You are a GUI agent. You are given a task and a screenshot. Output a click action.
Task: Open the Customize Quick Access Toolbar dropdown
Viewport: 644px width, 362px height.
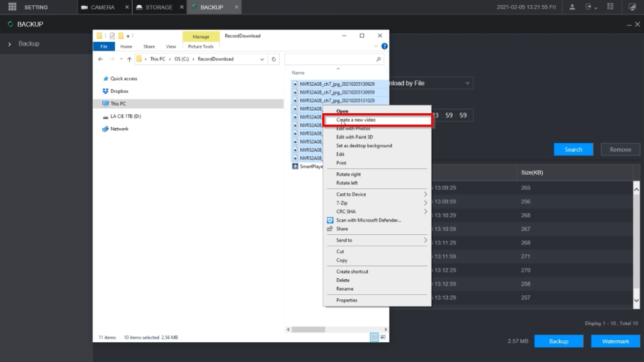(128, 36)
